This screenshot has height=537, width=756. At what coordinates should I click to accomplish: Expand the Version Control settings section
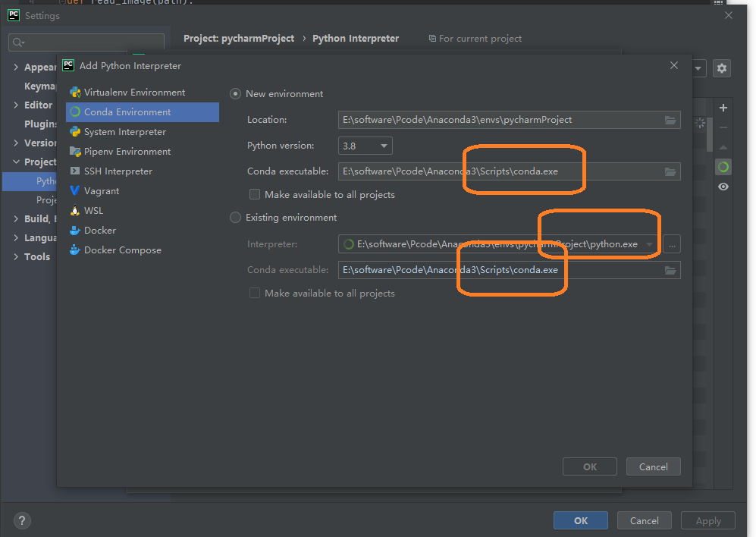coord(16,143)
